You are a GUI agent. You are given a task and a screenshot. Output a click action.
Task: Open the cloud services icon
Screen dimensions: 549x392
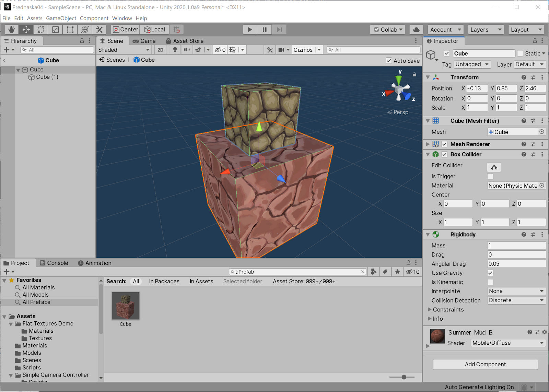click(416, 29)
